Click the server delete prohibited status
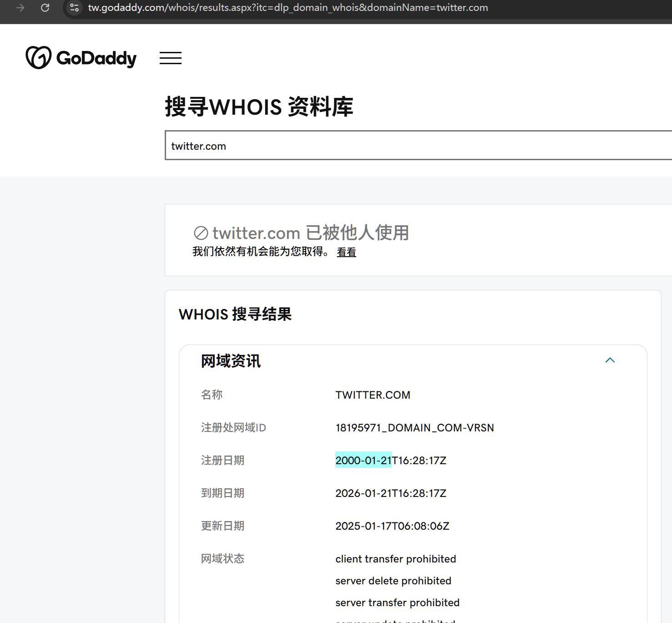 click(x=394, y=581)
